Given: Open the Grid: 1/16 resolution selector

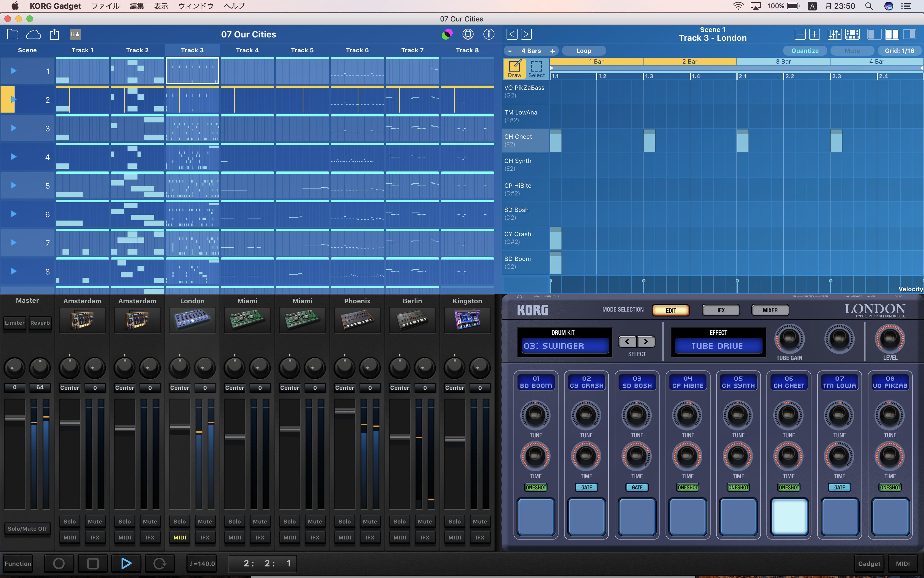Looking at the screenshot, I should 900,50.
